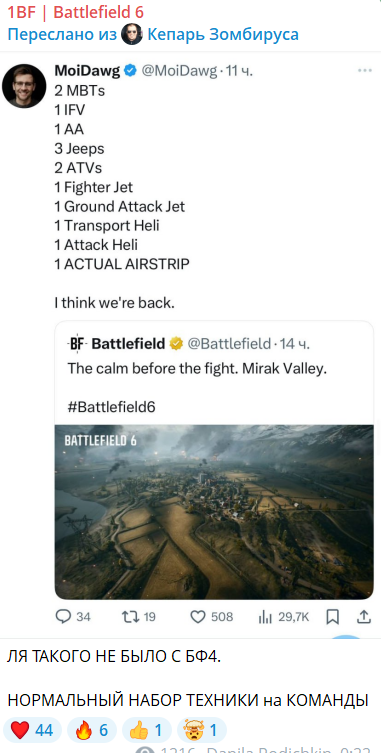Click the #Battlefield6 hashtag

pos(111,407)
